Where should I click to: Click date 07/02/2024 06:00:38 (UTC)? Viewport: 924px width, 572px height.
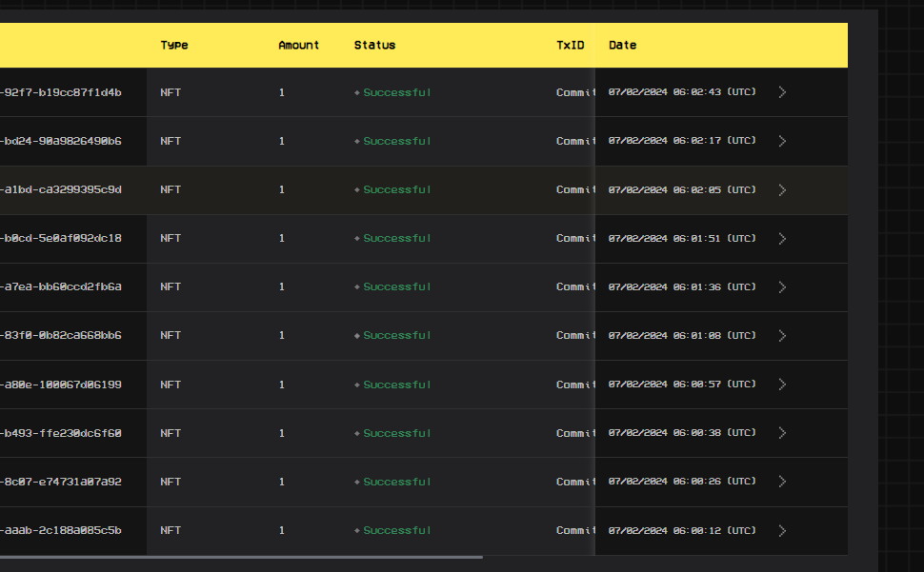coord(682,432)
